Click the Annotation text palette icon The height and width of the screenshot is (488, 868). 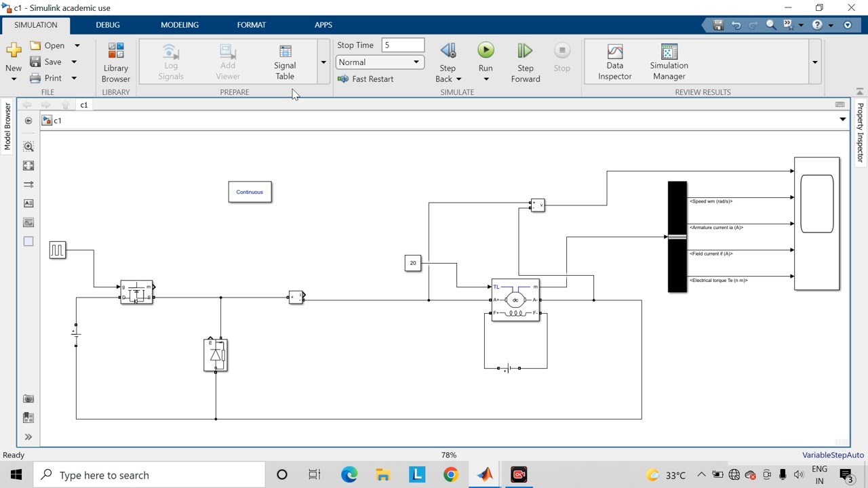click(28, 203)
